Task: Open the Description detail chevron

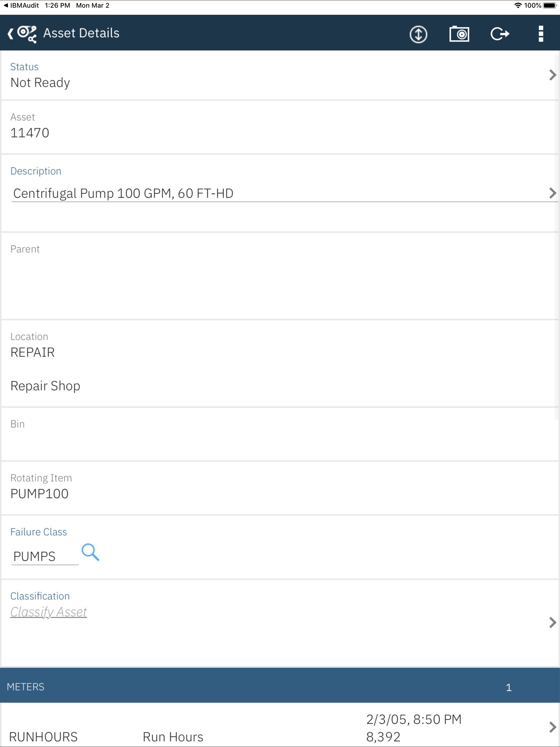Action: point(553,193)
